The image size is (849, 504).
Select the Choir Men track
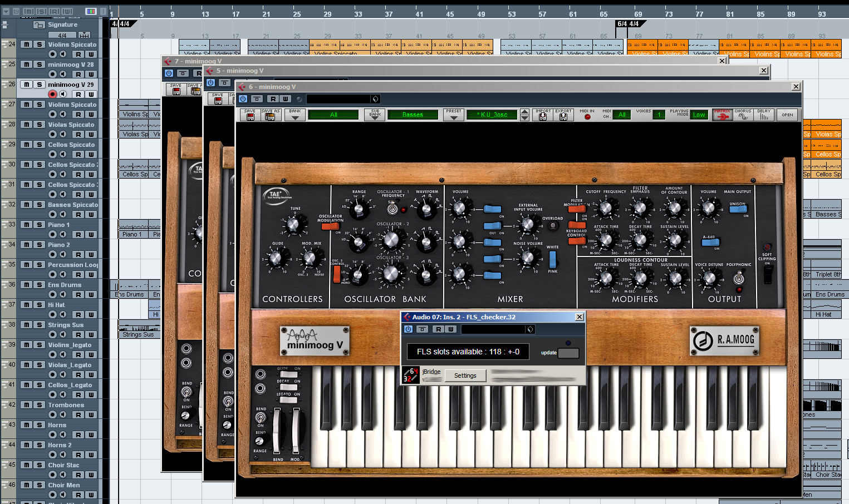pyautogui.click(x=63, y=485)
